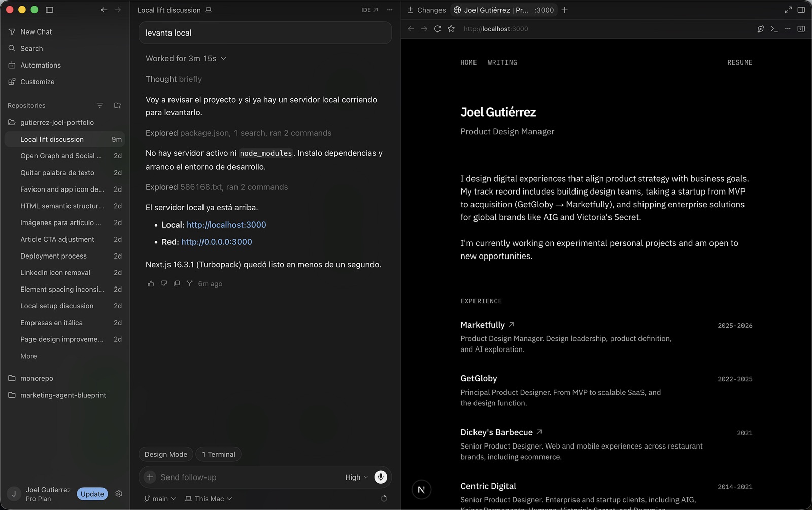812x510 pixels.
Task: Go back with the chat panel back arrow
Action: point(104,10)
